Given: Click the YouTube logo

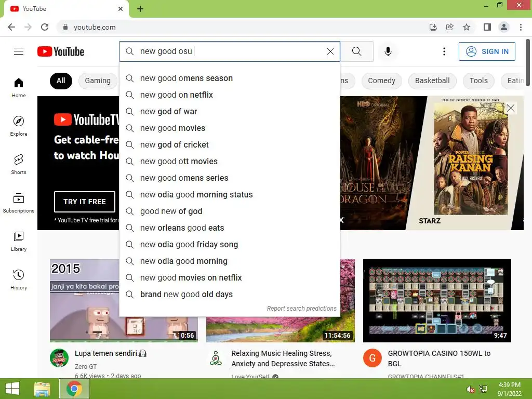Looking at the screenshot, I should 61,51.
